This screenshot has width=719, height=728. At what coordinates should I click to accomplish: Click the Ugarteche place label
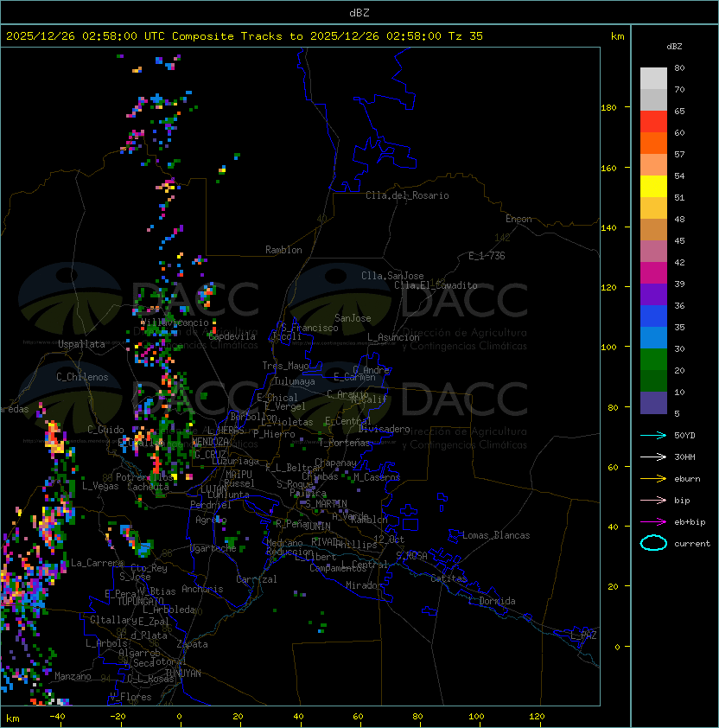[x=213, y=548]
